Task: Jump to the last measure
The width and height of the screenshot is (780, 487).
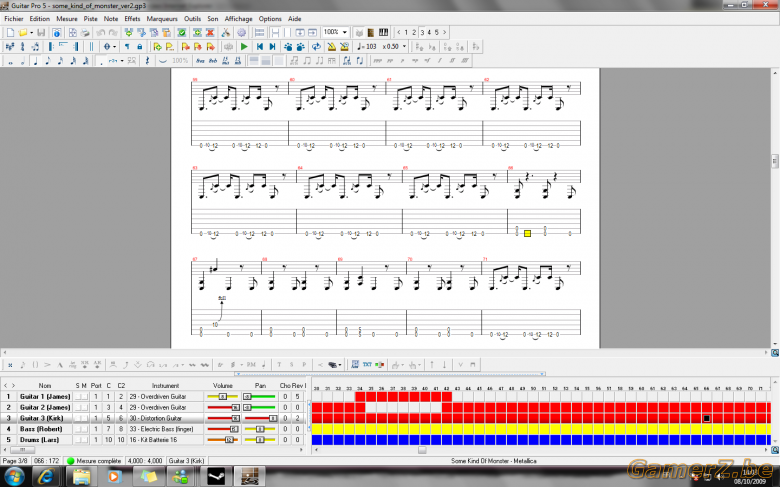Action: coord(272,47)
